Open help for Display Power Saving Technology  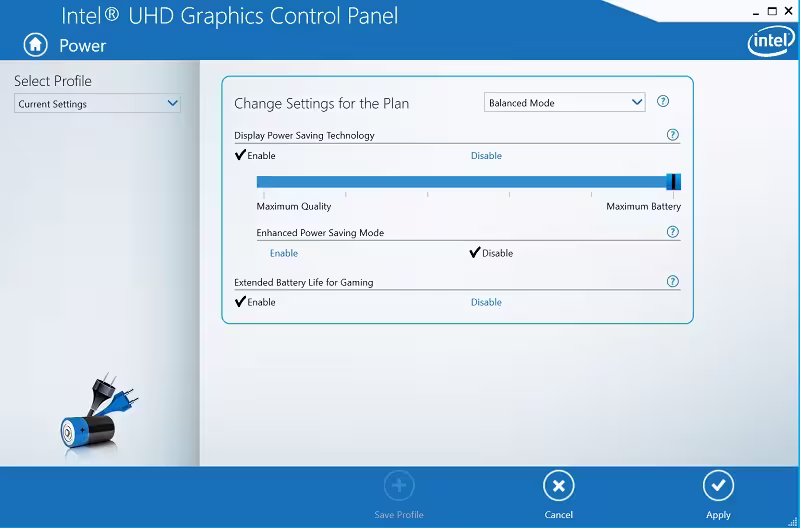click(672, 135)
